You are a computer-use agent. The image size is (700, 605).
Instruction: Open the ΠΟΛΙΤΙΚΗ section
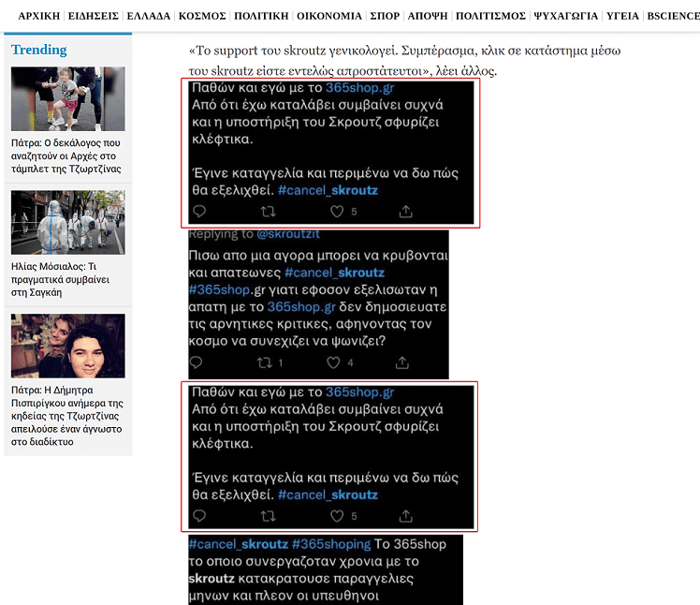261,16
